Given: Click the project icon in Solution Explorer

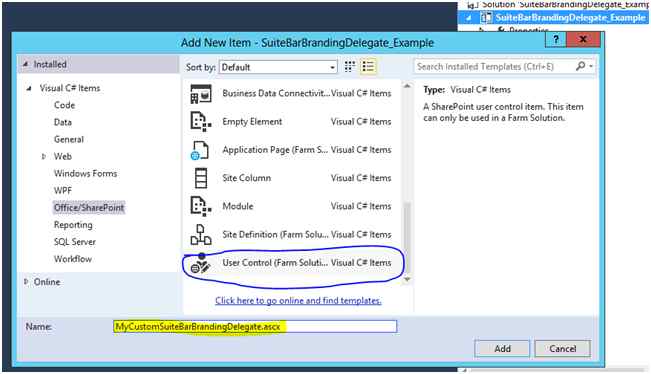Looking at the screenshot, I should 486,17.
